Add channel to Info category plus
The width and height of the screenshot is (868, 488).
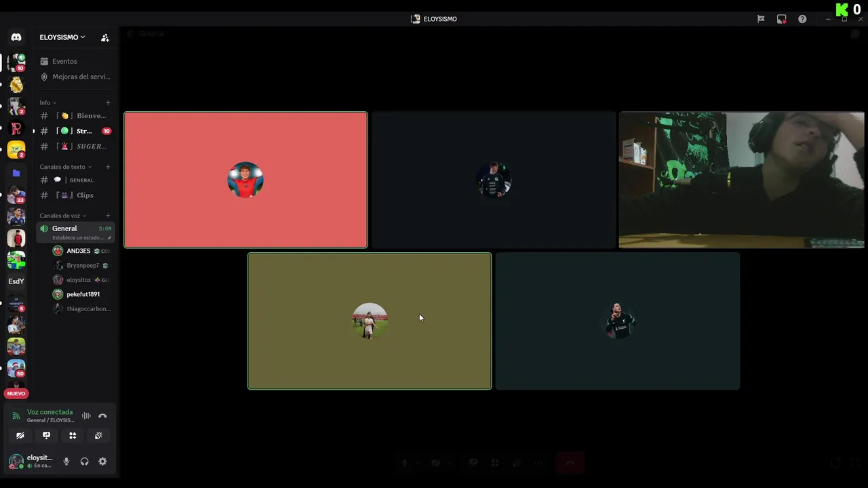point(108,103)
